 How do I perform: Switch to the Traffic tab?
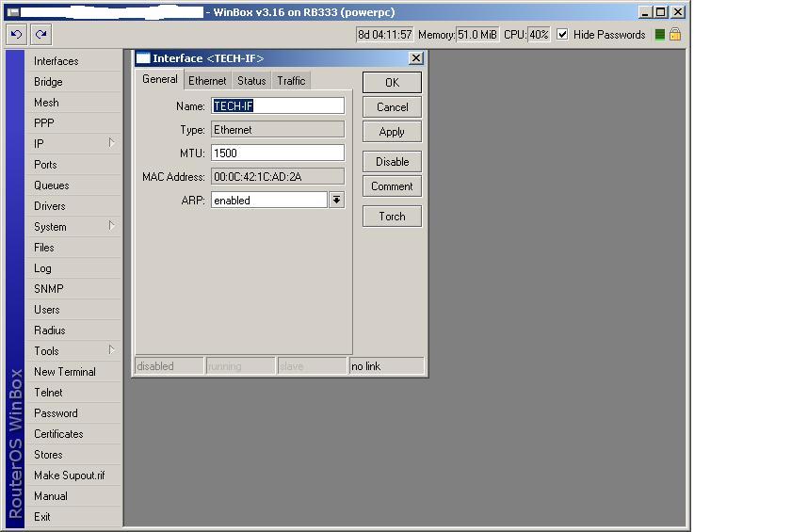pos(291,81)
